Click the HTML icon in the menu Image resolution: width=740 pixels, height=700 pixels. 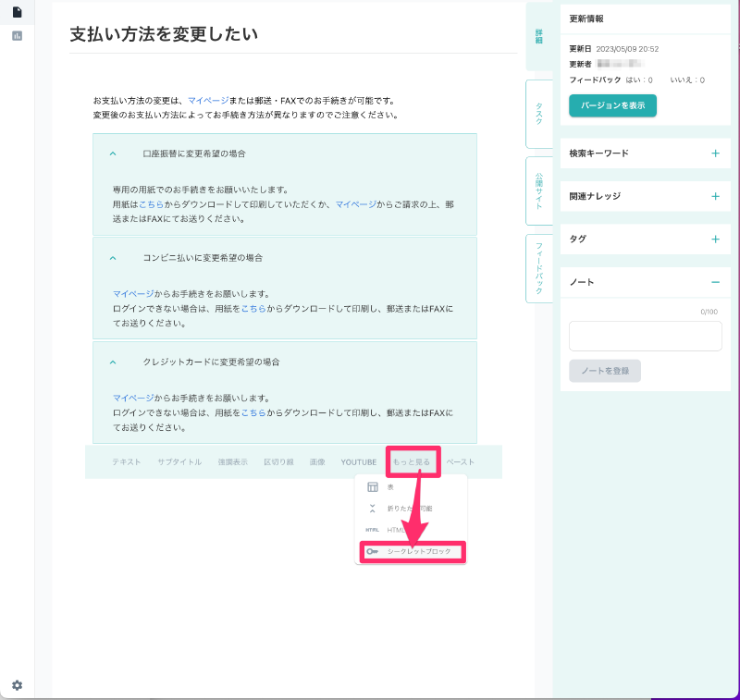(372, 530)
